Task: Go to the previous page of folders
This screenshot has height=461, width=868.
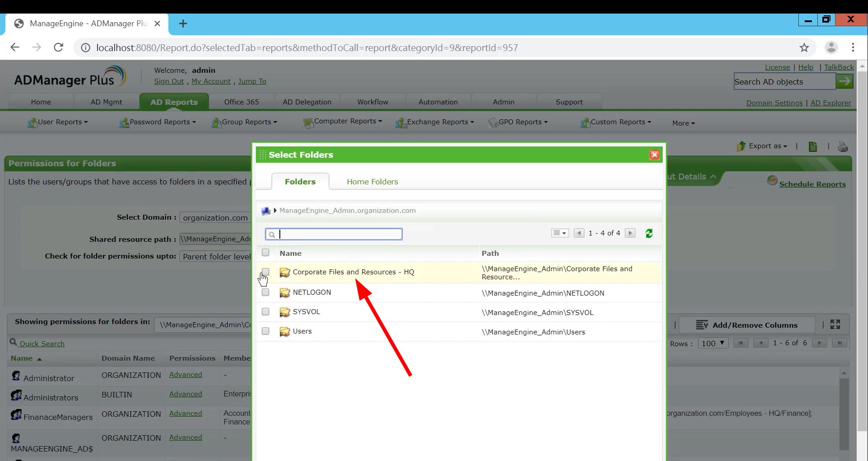Action: coord(579,233)
